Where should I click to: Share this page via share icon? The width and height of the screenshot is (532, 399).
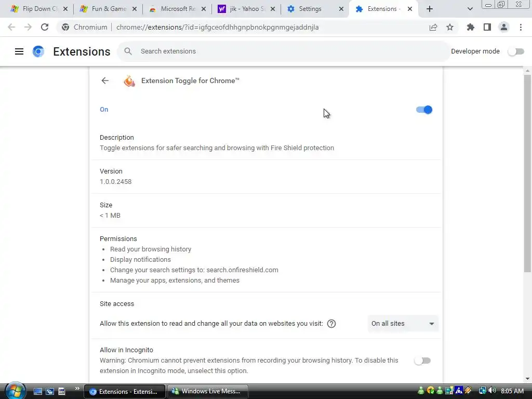point(433,27)
